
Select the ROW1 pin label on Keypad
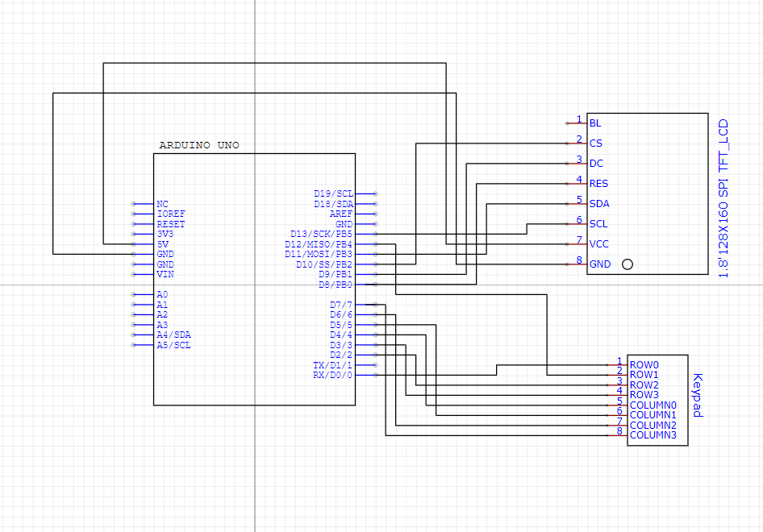coord(644,375)
